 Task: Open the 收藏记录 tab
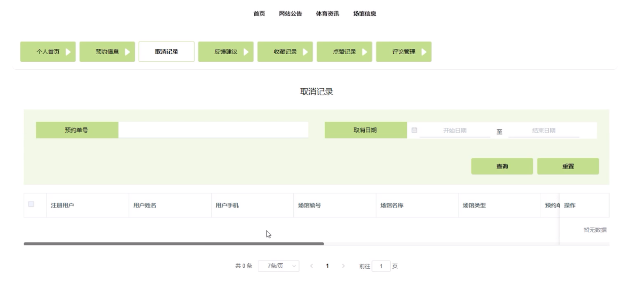coord(285,52)
